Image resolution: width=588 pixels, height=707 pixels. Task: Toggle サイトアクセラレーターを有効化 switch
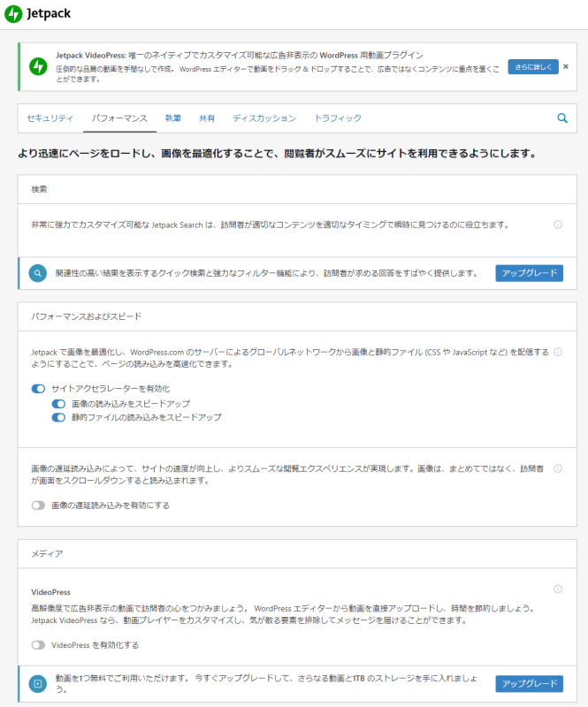[x=38, y=389]
